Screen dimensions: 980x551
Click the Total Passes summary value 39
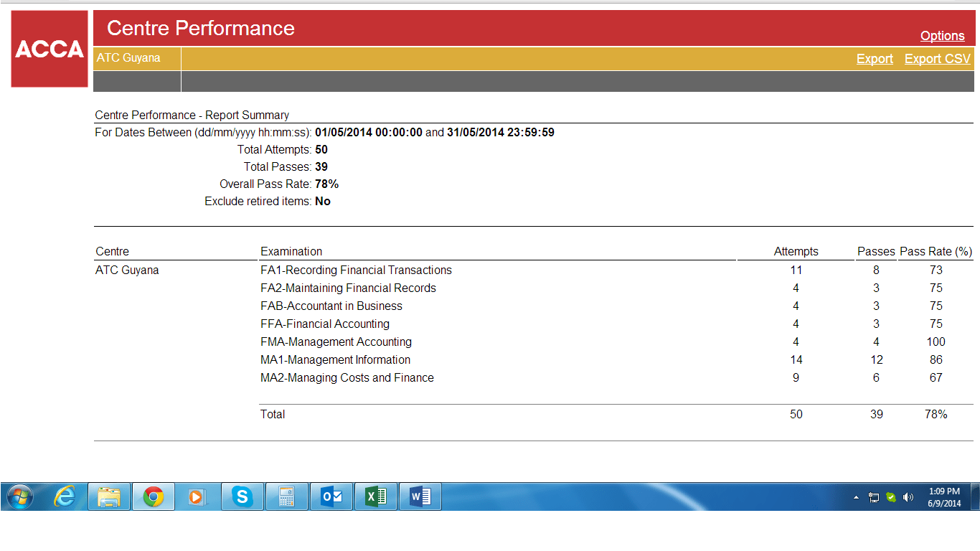click(321, 167)
